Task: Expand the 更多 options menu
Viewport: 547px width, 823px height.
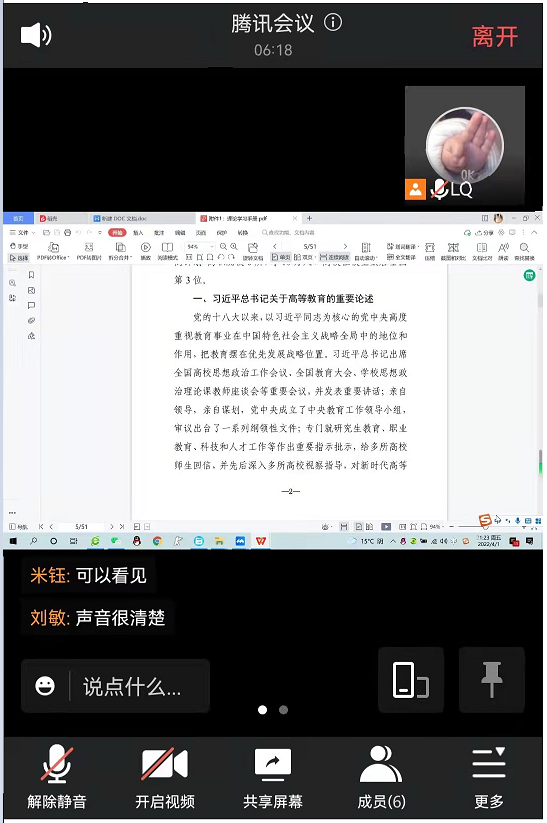Action: click(x=489, y=778)
